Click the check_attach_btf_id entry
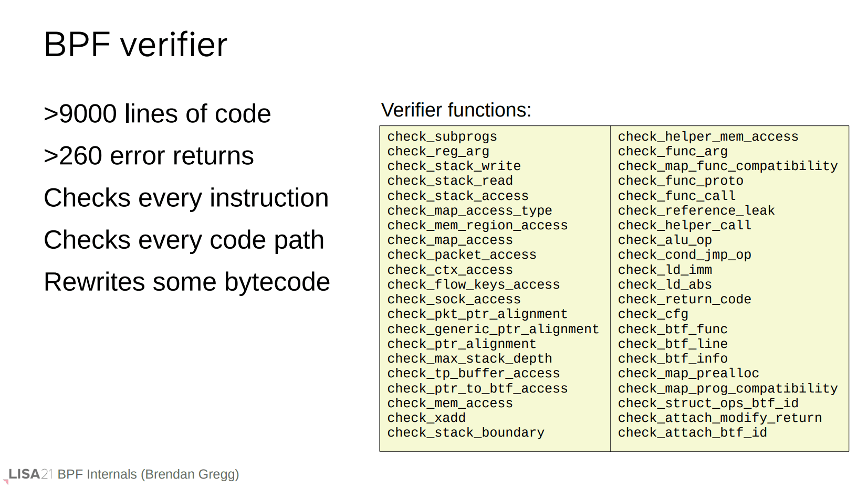The image size is (868, 488). coord(692,432)
